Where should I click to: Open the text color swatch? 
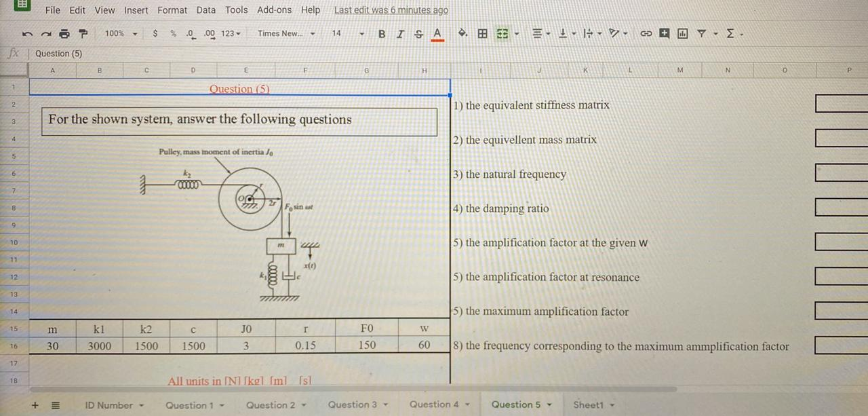(x=437, y=33)
